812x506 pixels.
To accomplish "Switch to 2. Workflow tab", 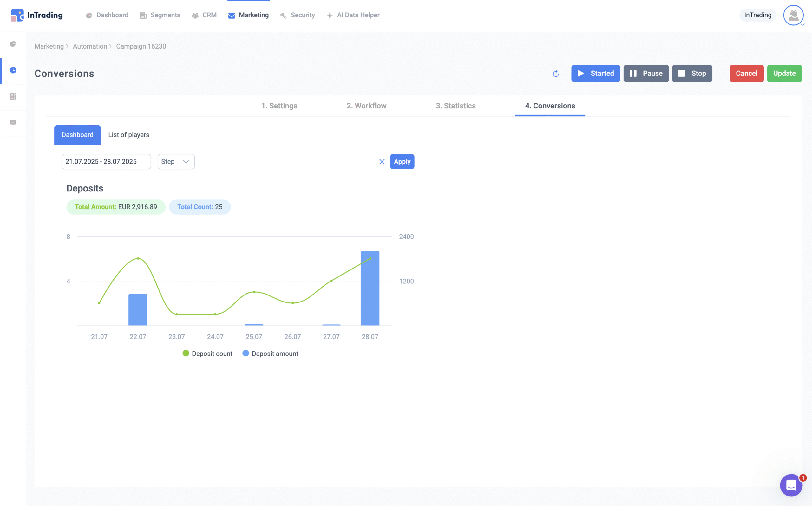I will 366,106.
